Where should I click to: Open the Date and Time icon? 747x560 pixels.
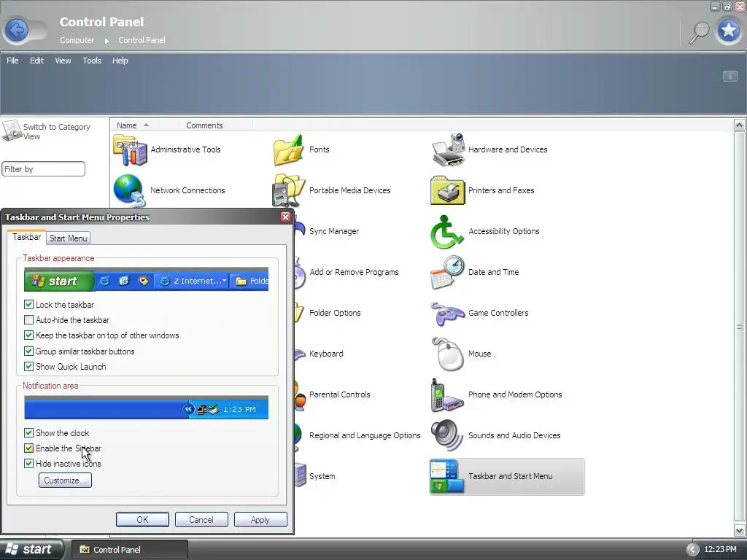(447, 273)
